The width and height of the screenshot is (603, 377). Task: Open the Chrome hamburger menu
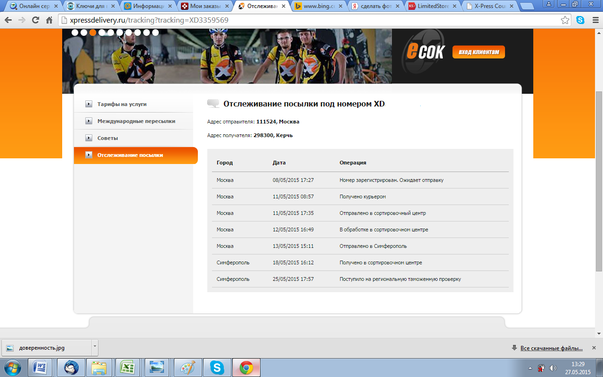click(595, 20)
